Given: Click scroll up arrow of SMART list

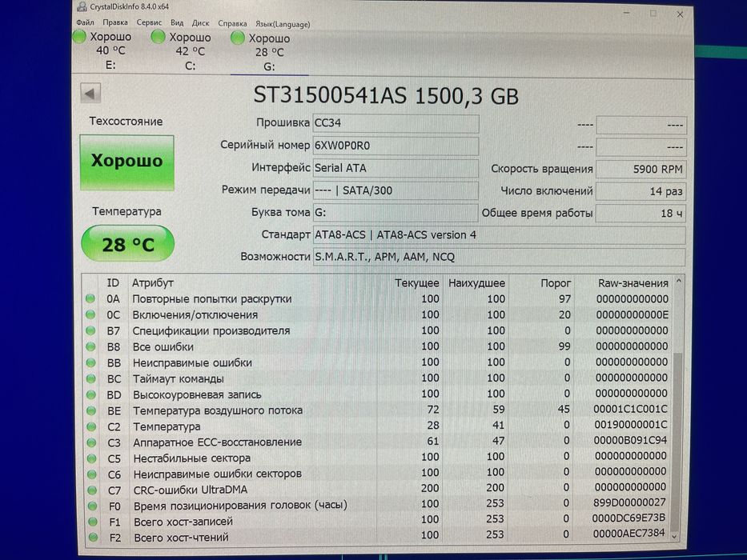Looking at the screenshot, I should 678,282.
